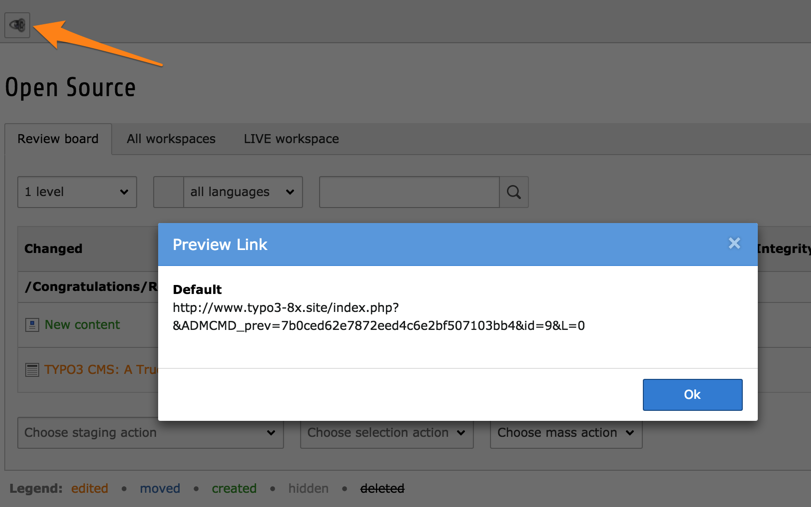The width and height of the screenshot is (811, 507).
Task: Open the LIVE workspace tab
Action: click(x=291, y=139)
